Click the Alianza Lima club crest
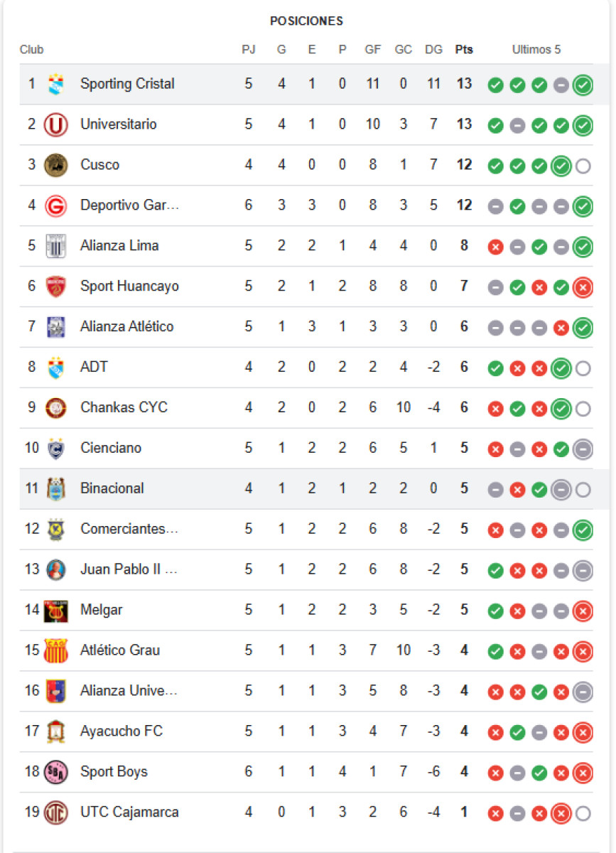616x853 pixels. tap(55, 246)
